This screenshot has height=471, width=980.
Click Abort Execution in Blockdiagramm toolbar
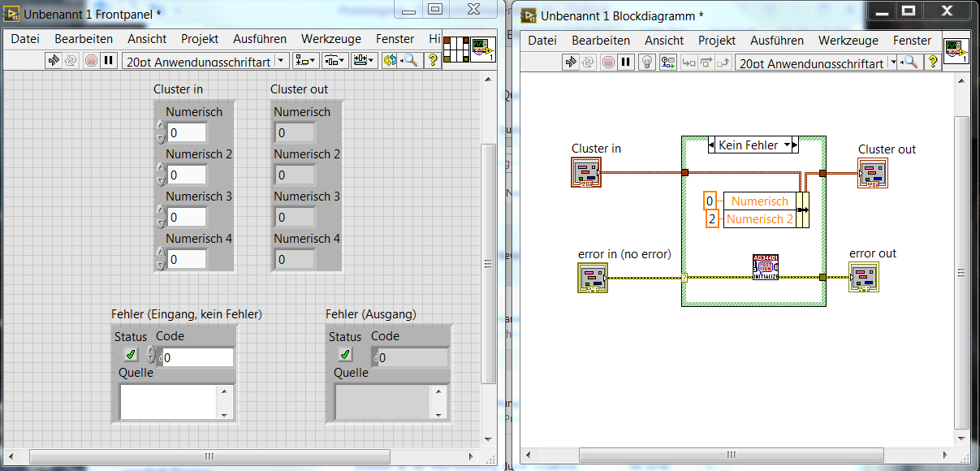(608, 62)
